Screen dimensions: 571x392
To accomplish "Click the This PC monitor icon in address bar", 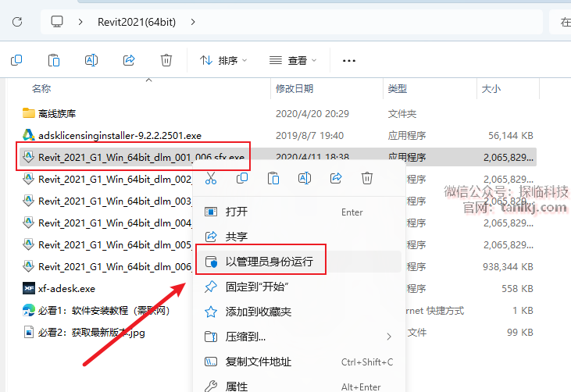I will coord(57,22).
